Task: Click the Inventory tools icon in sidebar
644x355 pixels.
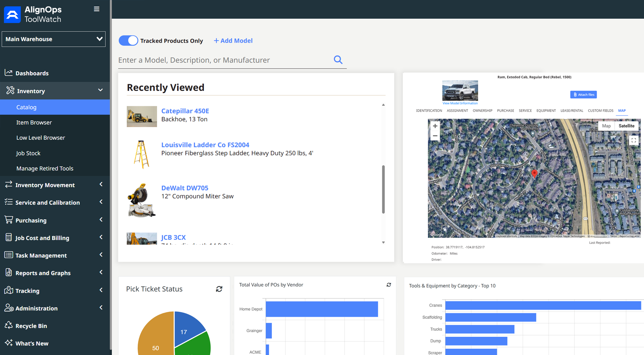Action: (10, 91)
